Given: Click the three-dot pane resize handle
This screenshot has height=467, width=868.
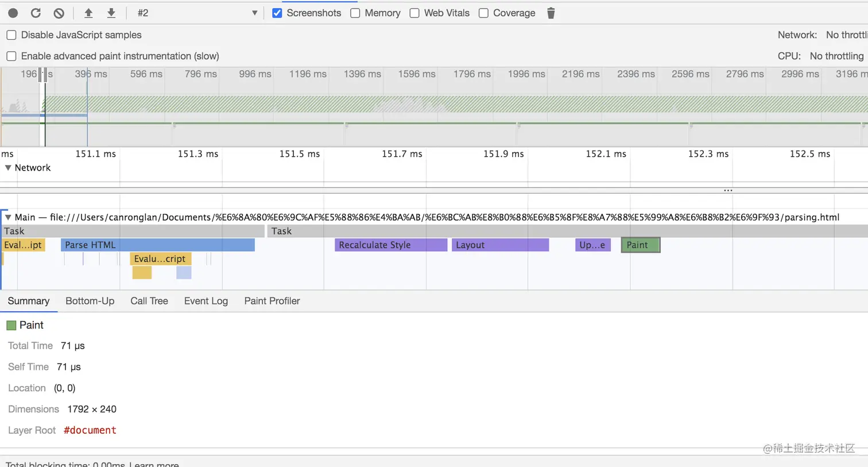Looking at the screenshot, I should (728, 190).
